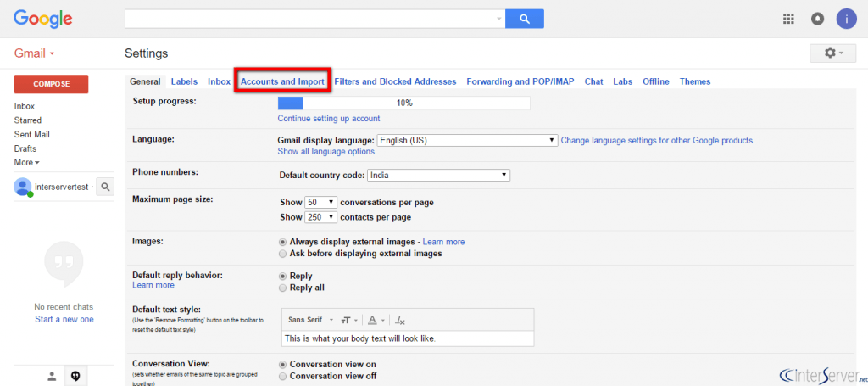Open the Offline settings tab
Image resolution: width=868 pixels, height=386 pixels.
click(656, 81)
